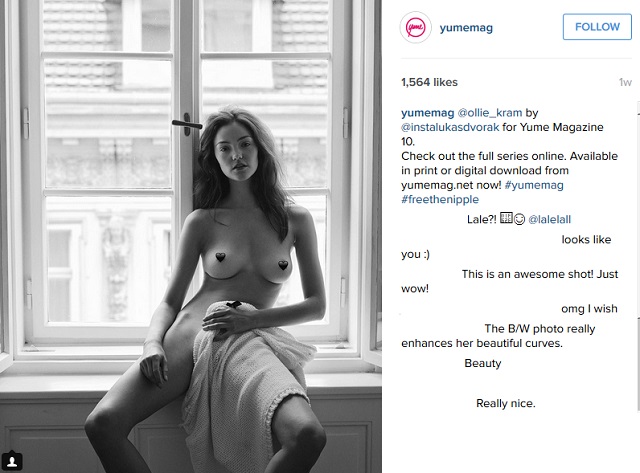Click the 1,564 likes count

(x=429, y=82)
